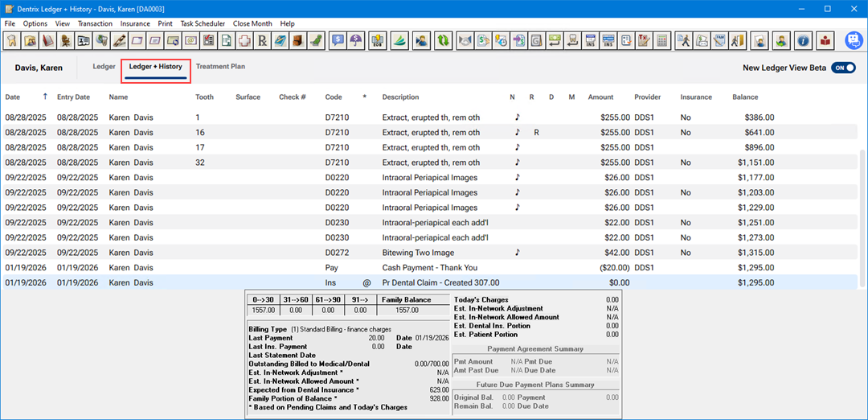Open the chatbot assistant icon
Screen dimensions: 868x420
(853, 40)
